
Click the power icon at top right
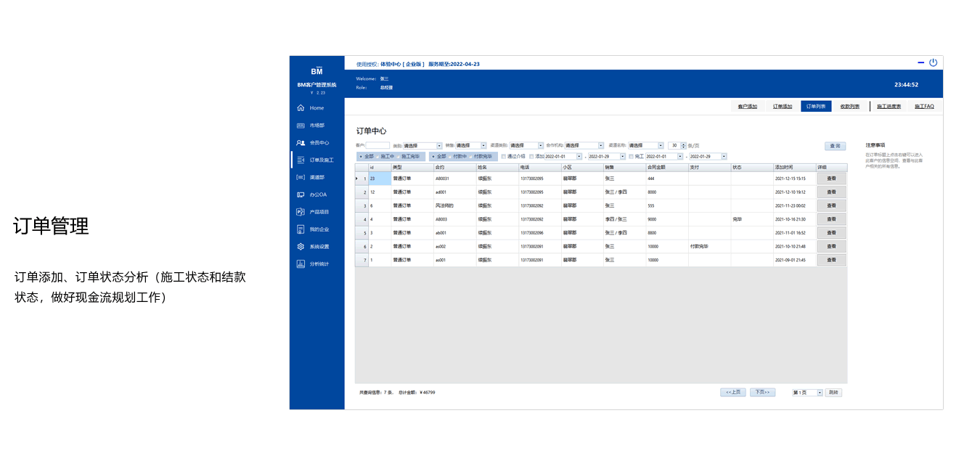click(x=934, y=63)
